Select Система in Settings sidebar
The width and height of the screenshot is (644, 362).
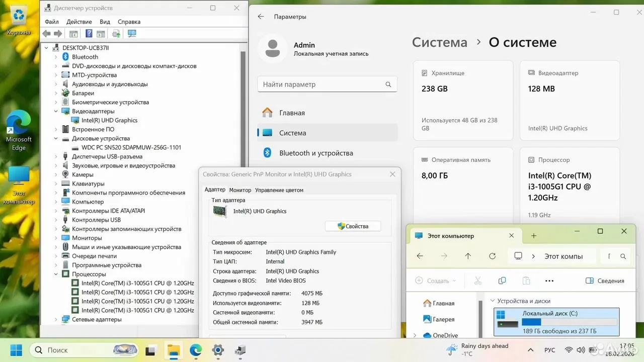(327, 133)
